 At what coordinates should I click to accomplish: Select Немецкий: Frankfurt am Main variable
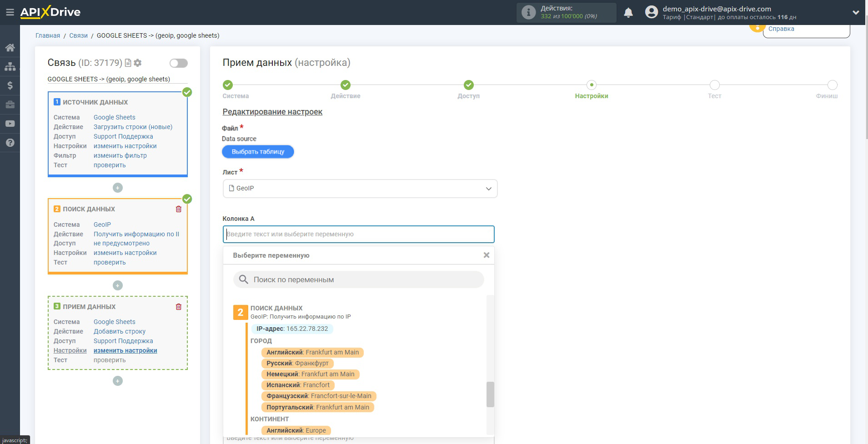(311, 374)
